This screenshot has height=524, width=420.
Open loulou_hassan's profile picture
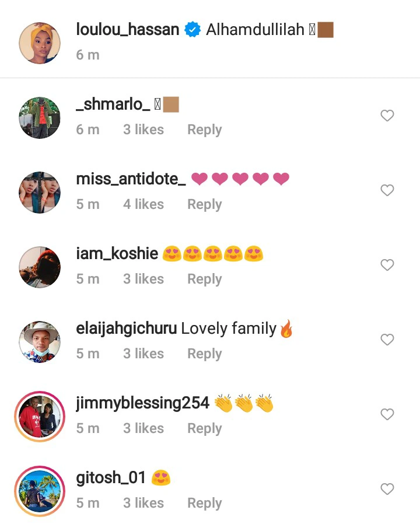pyautogui.click(x=40, y=43)
